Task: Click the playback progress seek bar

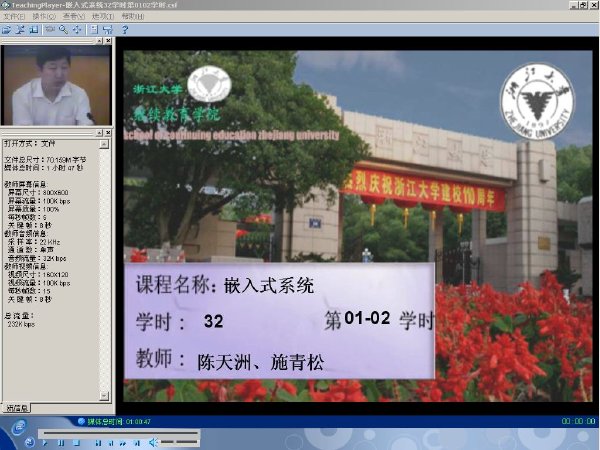Action: tap(121, 433)
